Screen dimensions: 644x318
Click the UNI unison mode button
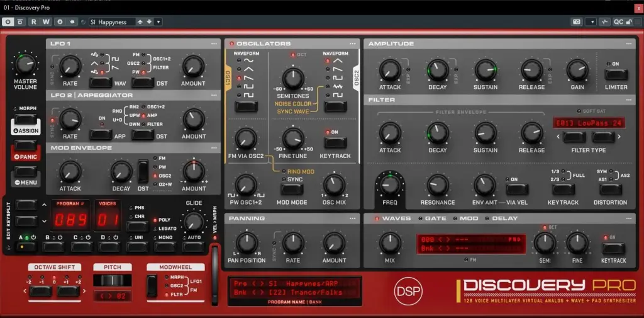click(137, 247)
